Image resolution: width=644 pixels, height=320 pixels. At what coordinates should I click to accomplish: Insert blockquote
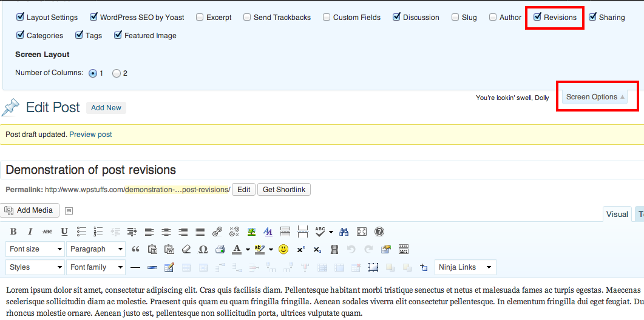pyautogui.click(x=135, y=249)
